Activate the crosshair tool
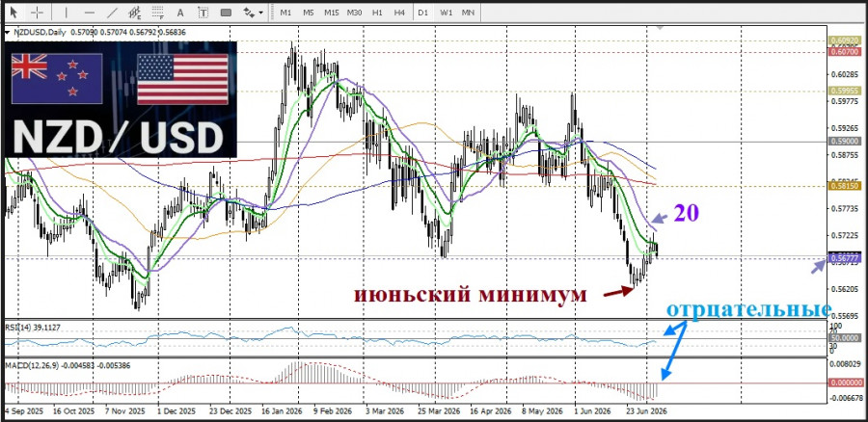This screenshot has height=422, width=868. click(37, 13)
